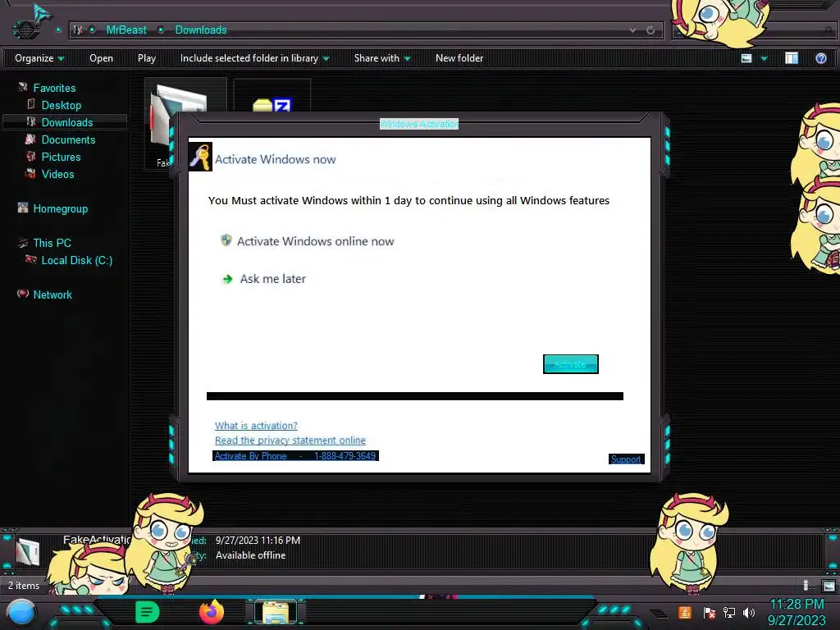Click the Java tray icon

(x=685, y=612)
